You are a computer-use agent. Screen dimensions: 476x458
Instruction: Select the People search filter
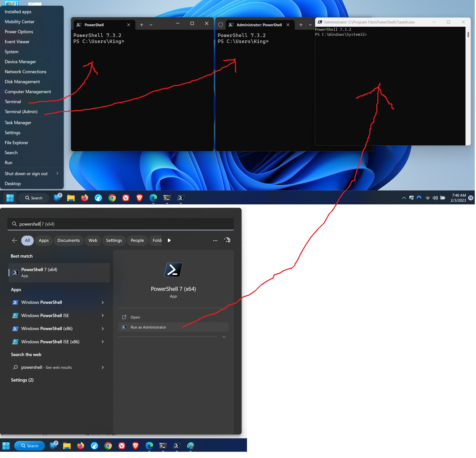(137, 240)
